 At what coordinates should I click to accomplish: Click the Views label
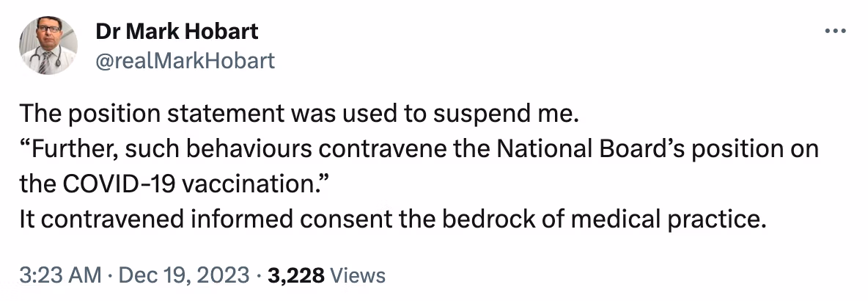point(358,275)
